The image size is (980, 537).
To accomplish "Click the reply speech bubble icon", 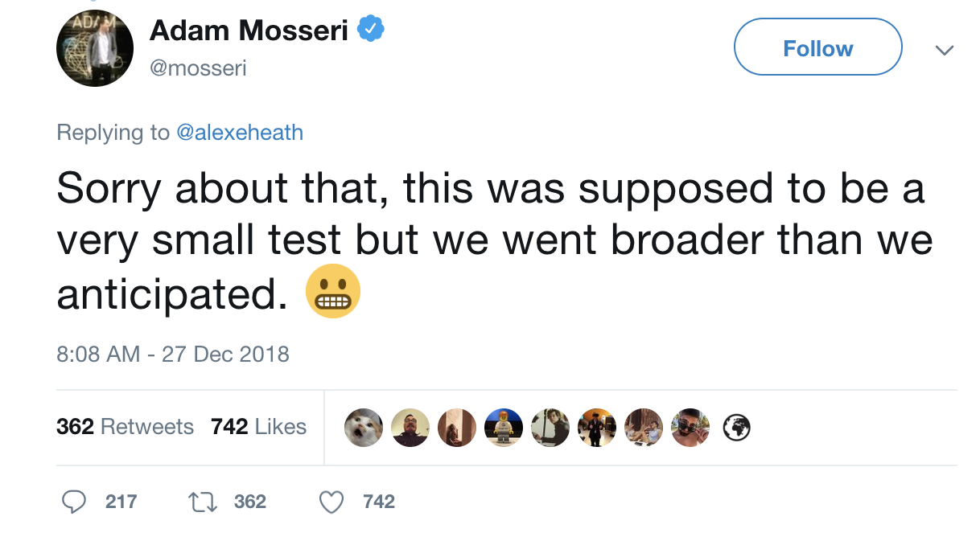I will click(x=74, y=502).
